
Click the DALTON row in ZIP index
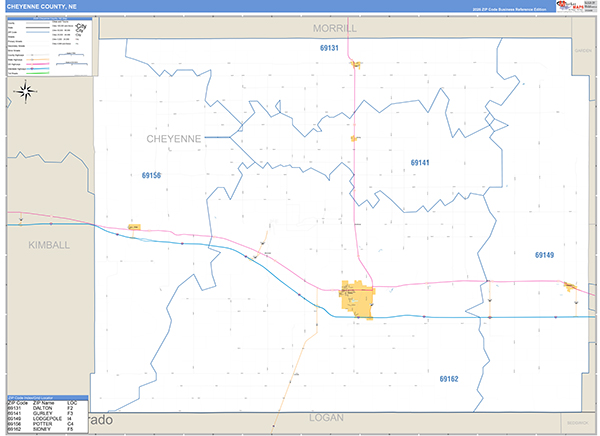47,408
